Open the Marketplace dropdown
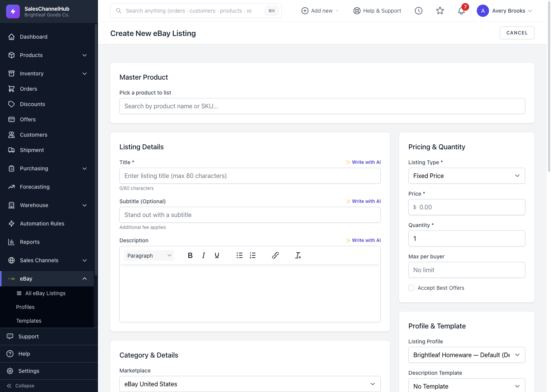The height and width of the screenshot is (392, 551). [250, 384]
